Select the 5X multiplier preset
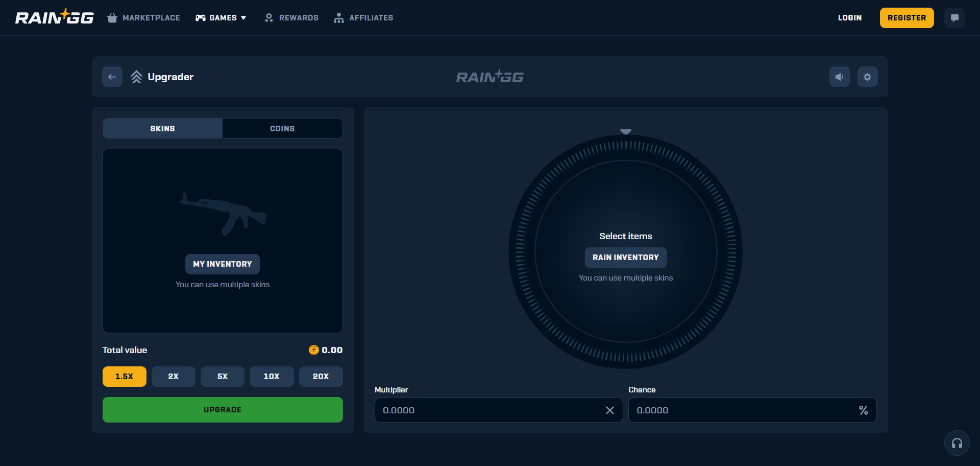The image size is (980, 466). pyautogui.click(x=223, y=377)
